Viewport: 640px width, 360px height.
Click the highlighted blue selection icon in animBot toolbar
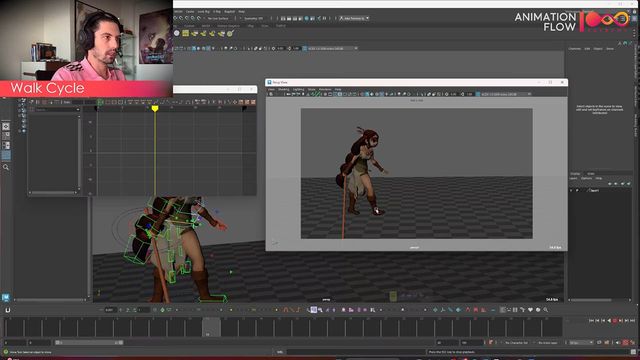[x=313, y=310]
